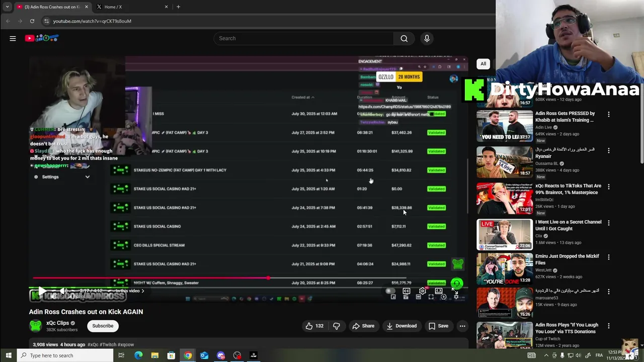Close the Home / X browser tab
Screen dimensions: 644x362
click(167, 7)
